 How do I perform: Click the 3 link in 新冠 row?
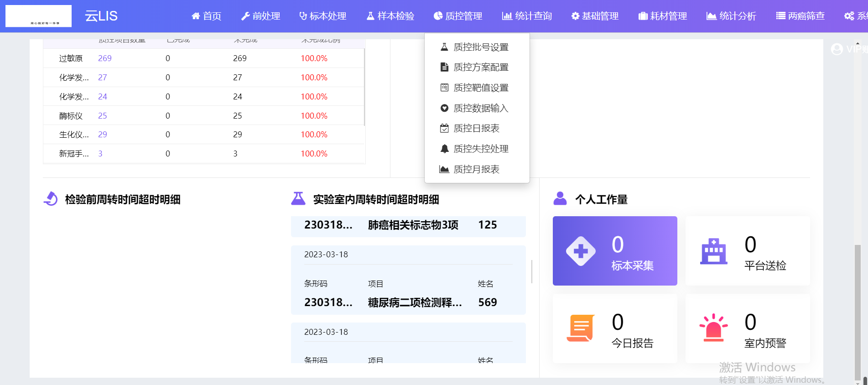(100, 154)
